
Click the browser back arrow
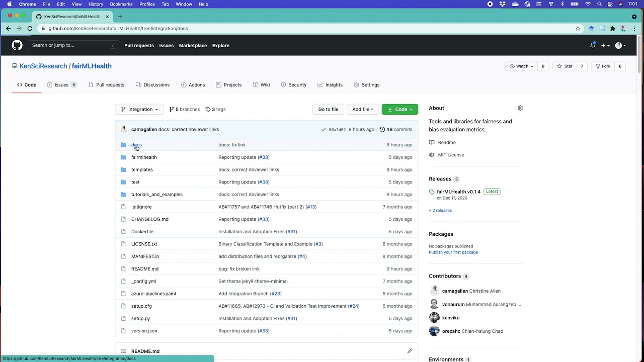[8, 29]
